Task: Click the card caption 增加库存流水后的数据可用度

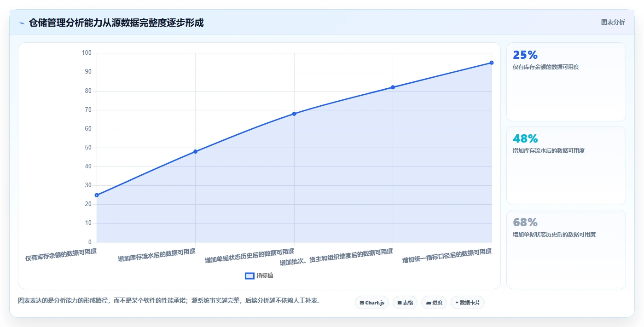Action: point(549,151)
